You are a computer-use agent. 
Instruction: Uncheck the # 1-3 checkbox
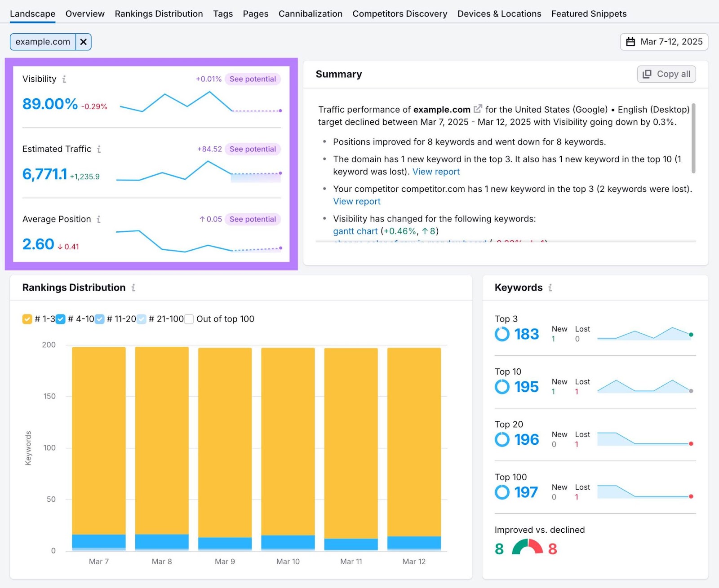click(27, 319)
